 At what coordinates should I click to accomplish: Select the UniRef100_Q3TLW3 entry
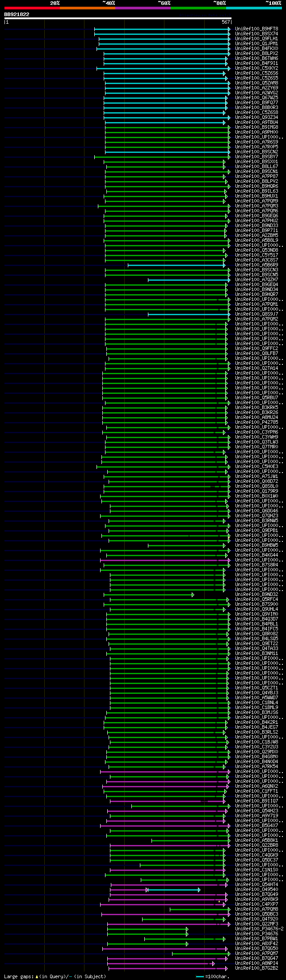point(257,442)
